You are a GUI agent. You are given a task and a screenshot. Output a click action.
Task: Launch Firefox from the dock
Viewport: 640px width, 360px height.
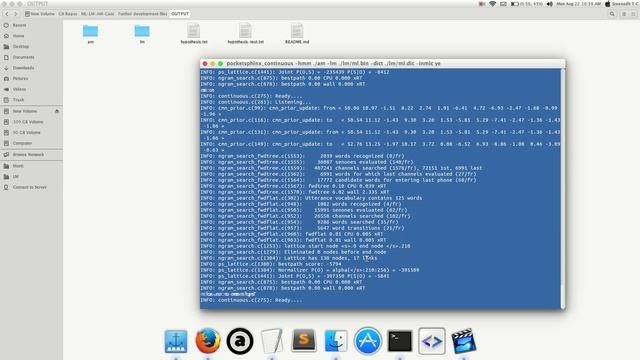208,340
